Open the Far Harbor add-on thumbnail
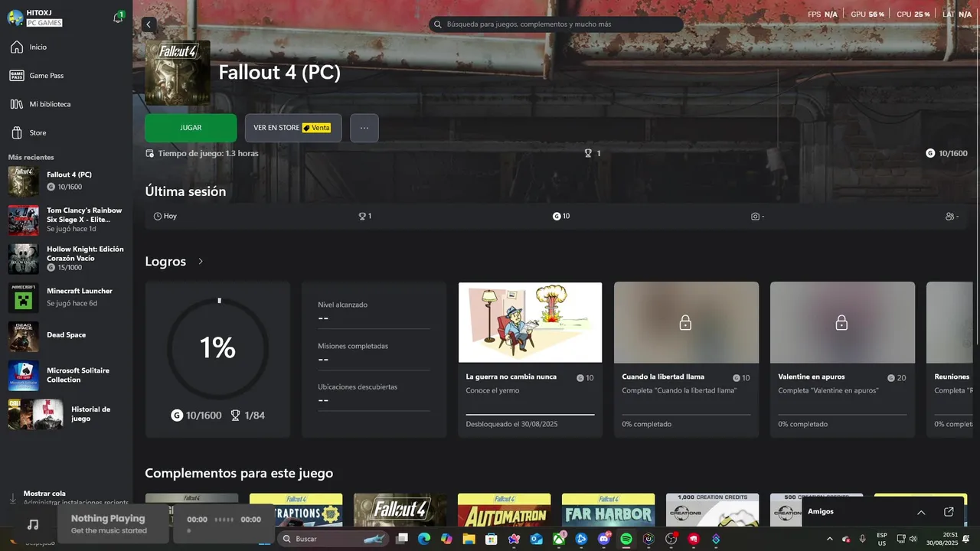 [x=608, y=510]
